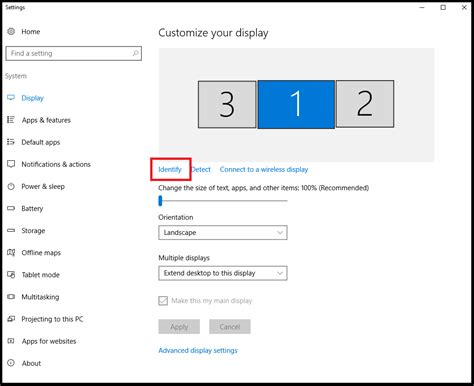Viewport: 474px width, 386px height.
Task: Click the Battery icon
Action: 11,208
